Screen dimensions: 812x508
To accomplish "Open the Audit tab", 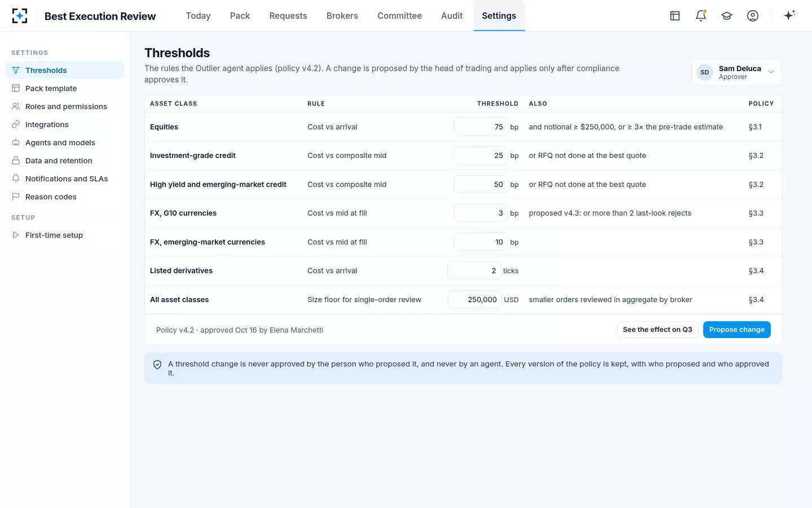I will (452, 16).
